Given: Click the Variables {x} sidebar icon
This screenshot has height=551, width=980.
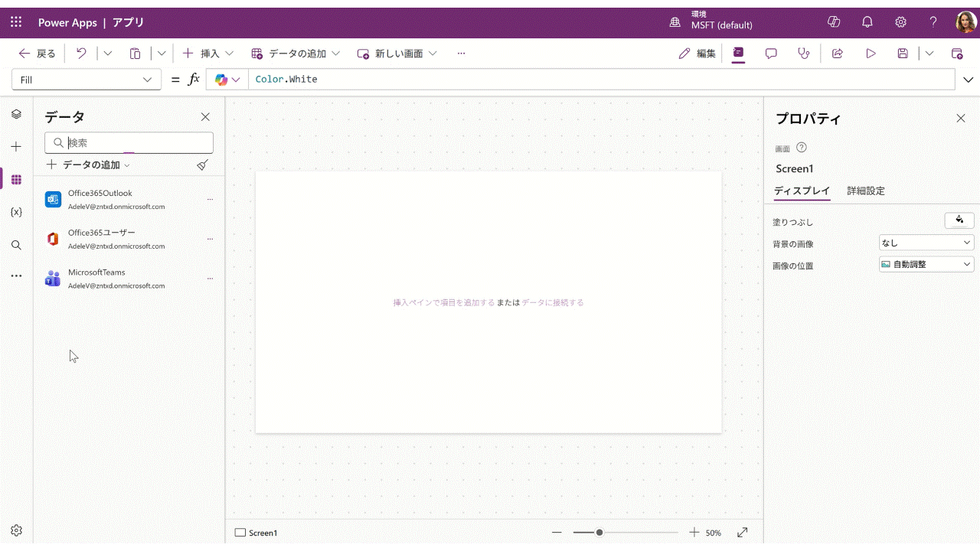Looking at the screenshot, I should [16, 212].
